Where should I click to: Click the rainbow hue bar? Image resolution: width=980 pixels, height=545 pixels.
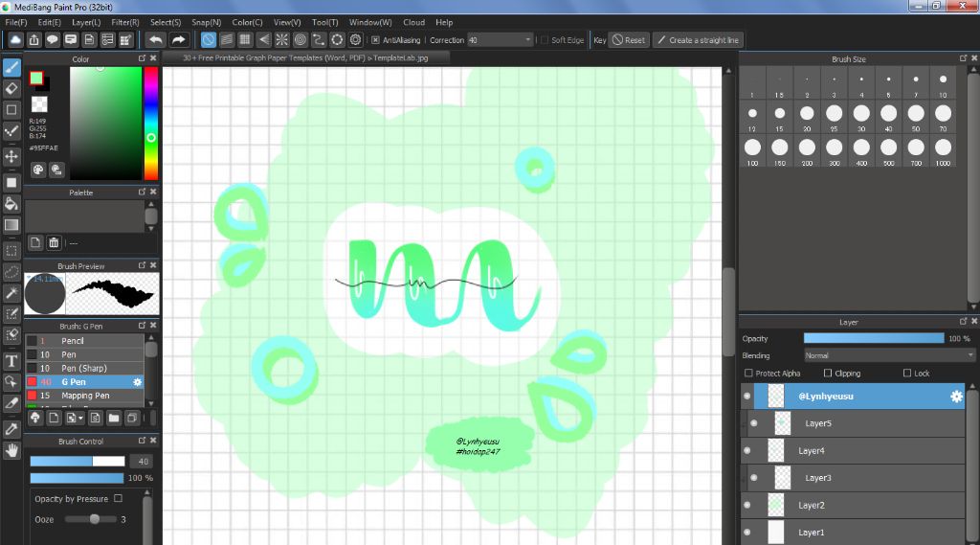tap(151, 124)
